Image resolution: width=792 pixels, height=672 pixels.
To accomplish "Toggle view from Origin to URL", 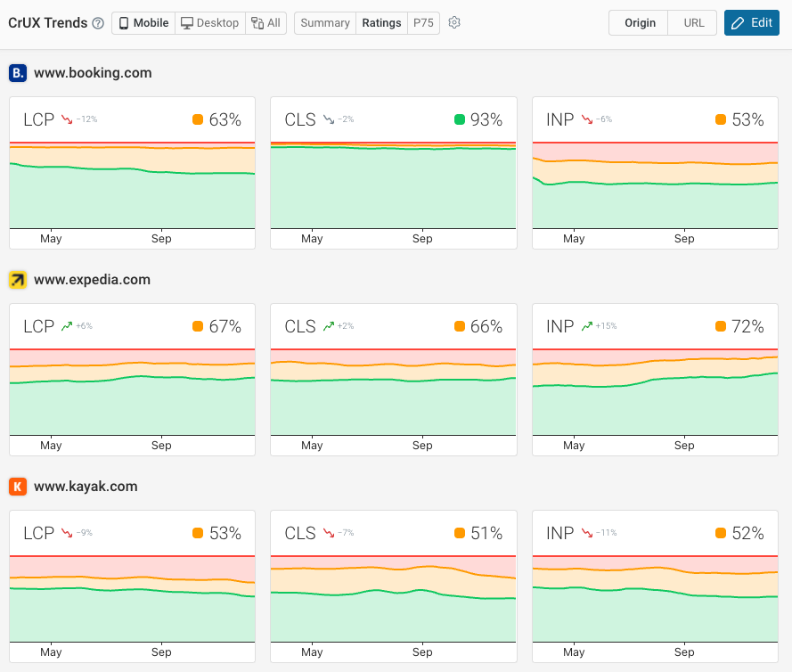I will 692,22.
